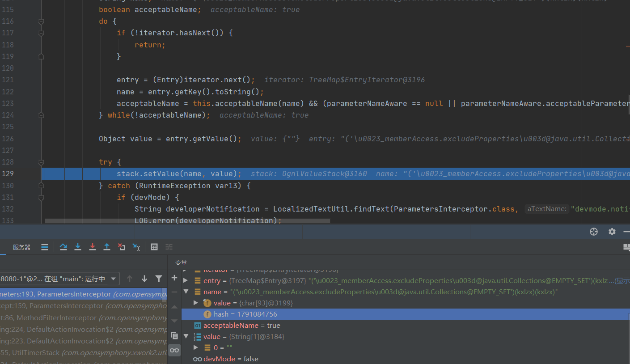Click the move watch up triangle

(174, 307)
